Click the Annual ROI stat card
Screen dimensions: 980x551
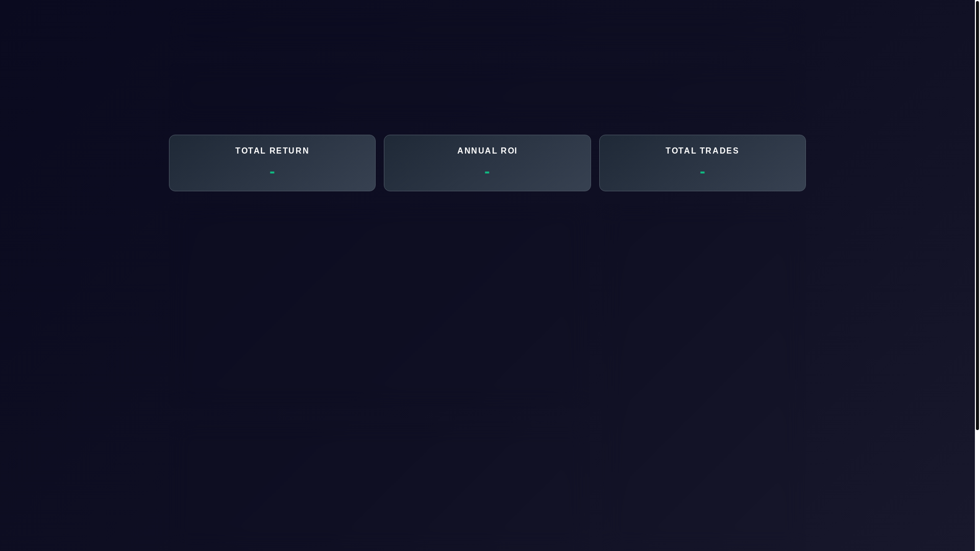point(487,163)
